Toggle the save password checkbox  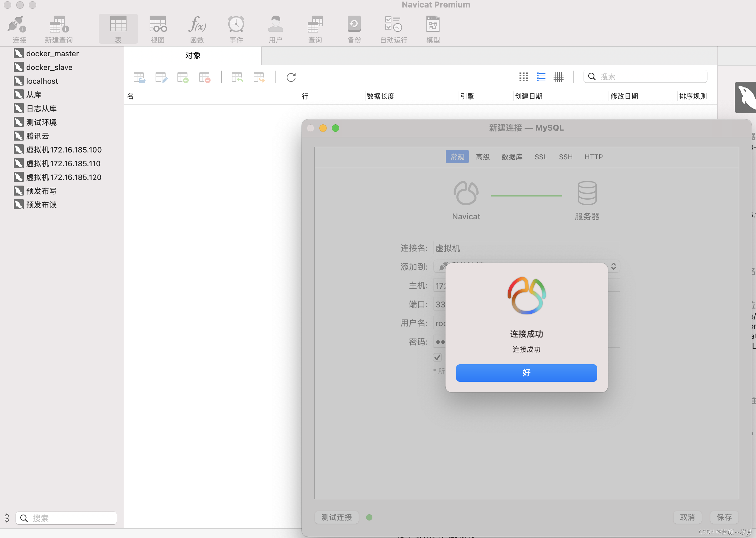[x=437, y=357]
